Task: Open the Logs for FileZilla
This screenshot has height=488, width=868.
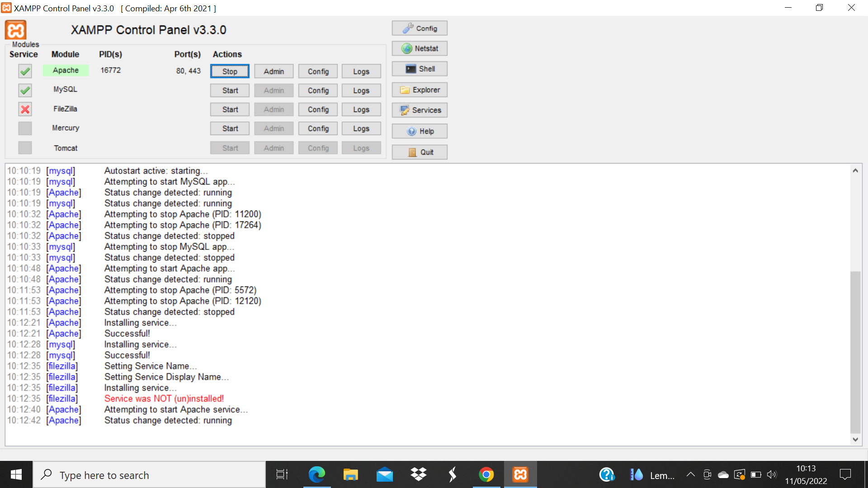Action: tap(361, 109)
